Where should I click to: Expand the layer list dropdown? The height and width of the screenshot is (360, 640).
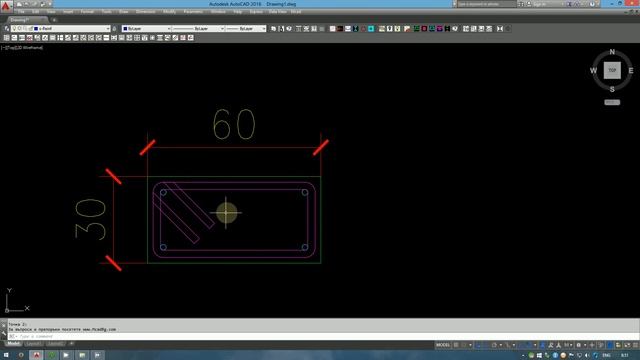coord(108,29)
